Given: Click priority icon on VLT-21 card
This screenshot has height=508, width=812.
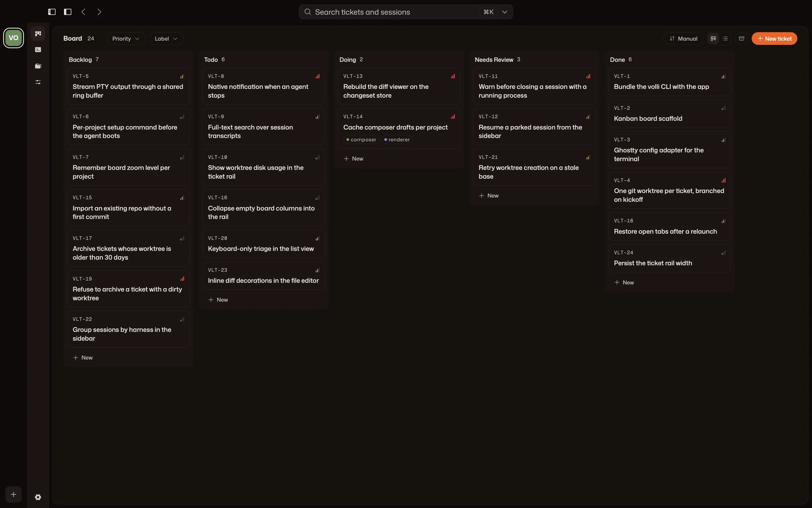Looking at the screenshot, I should (x=588, y=157).
